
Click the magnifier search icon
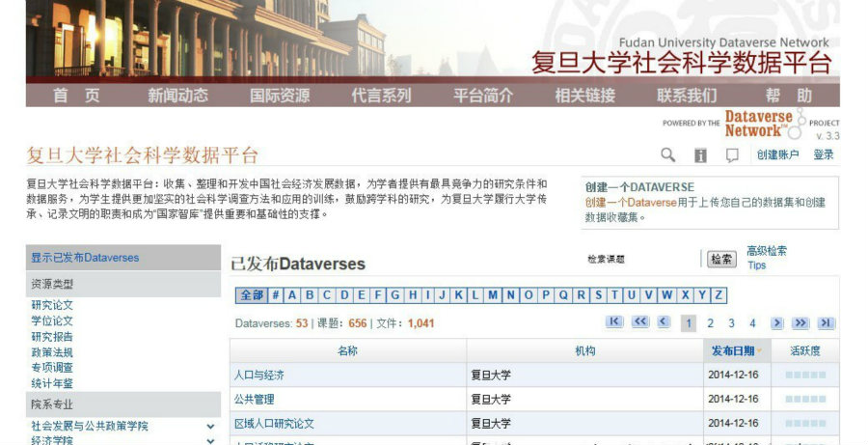coord(668,155)
